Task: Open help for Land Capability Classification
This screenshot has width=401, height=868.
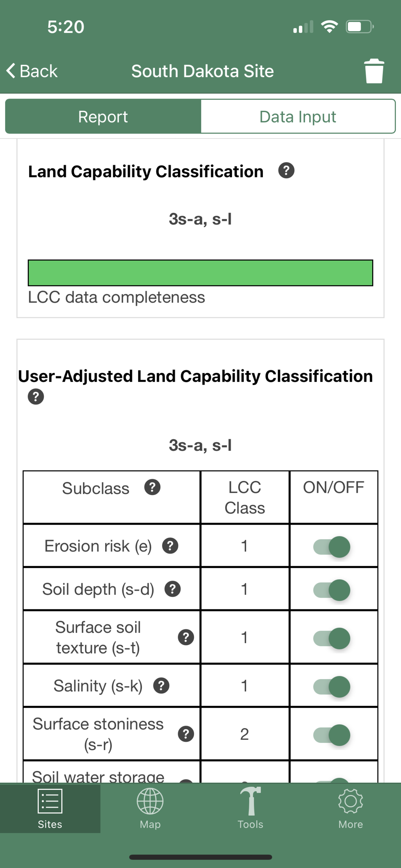Action: click(x=286, y=171)
